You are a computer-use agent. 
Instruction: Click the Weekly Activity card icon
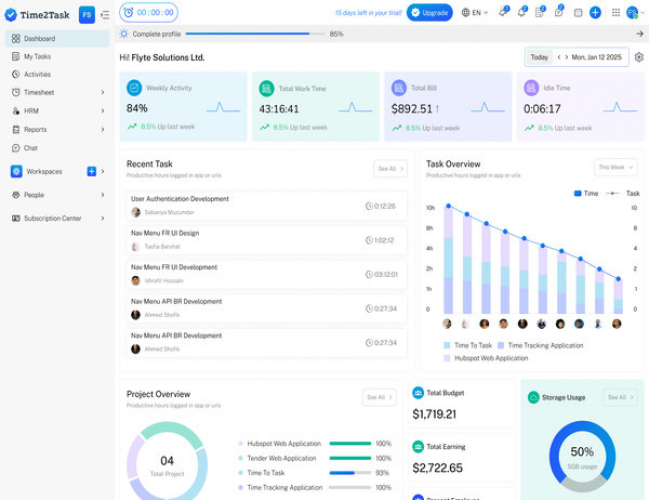coord(134,88)
